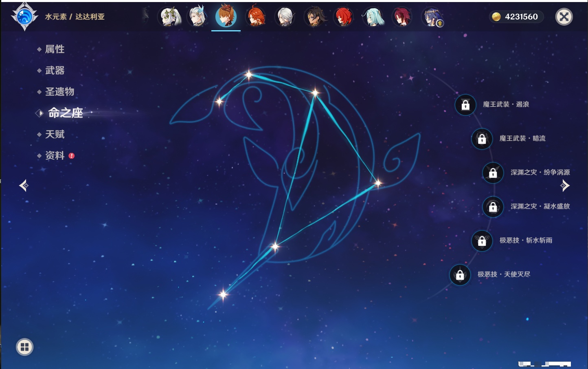This screenshot has height=369, width=588.
Task: Switch to the 圣遗物 artifacts tab
Action: point(59,92)
